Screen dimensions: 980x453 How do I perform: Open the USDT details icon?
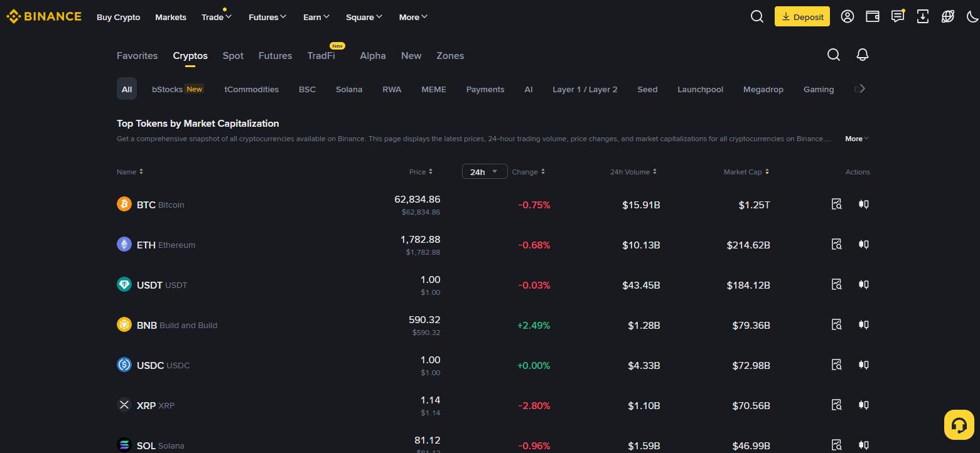pyautogui.click(x=836, y=284)
